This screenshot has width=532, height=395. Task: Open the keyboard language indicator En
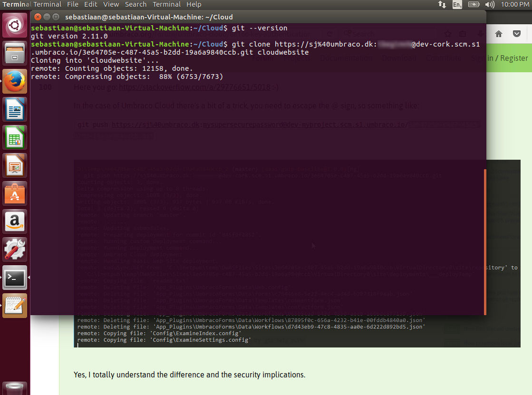pyautogui.click(x=457, y=4)
